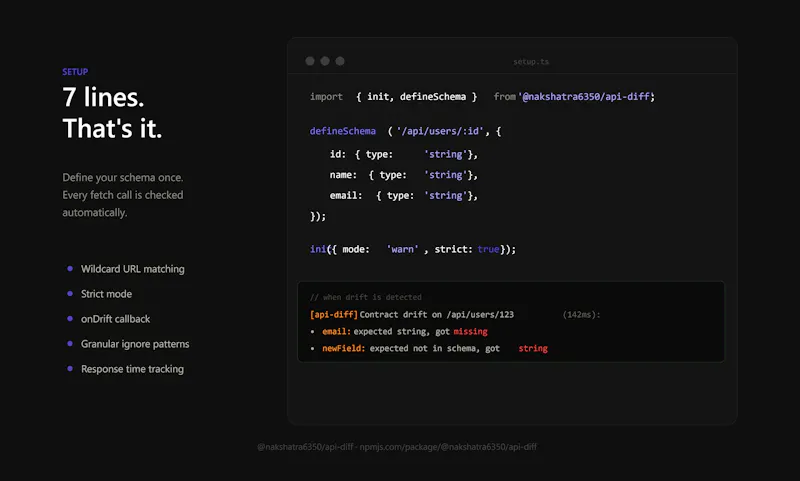Click the id type string line
The width and height of the screenshot is (800, 481).
pyautogui.click(x=404, y=154)
